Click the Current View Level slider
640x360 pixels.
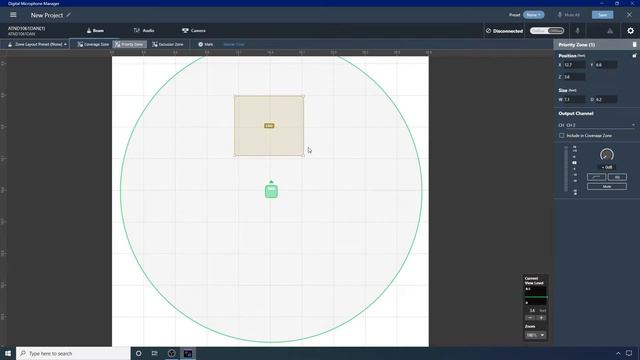pyautogui.click(x=536, y=297)
